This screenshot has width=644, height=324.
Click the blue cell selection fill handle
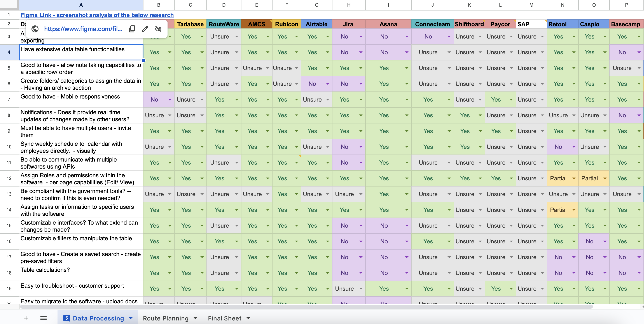coord(143,60)
